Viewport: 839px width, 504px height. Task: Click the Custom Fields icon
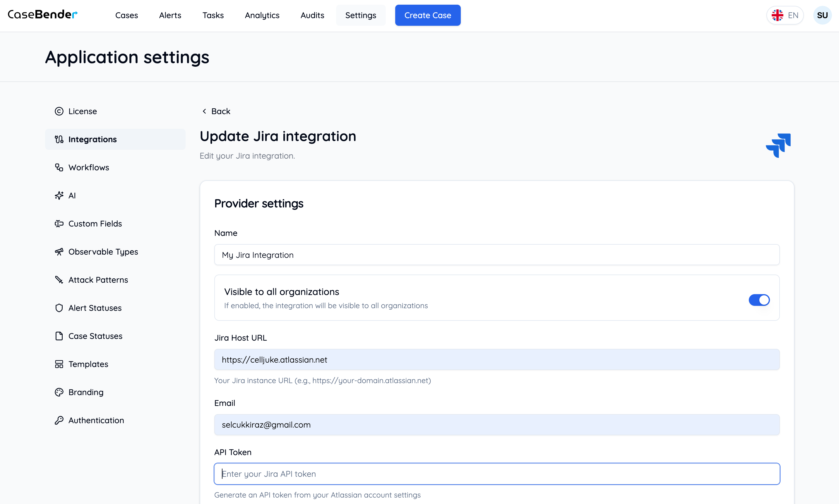(x=59, y=224)
